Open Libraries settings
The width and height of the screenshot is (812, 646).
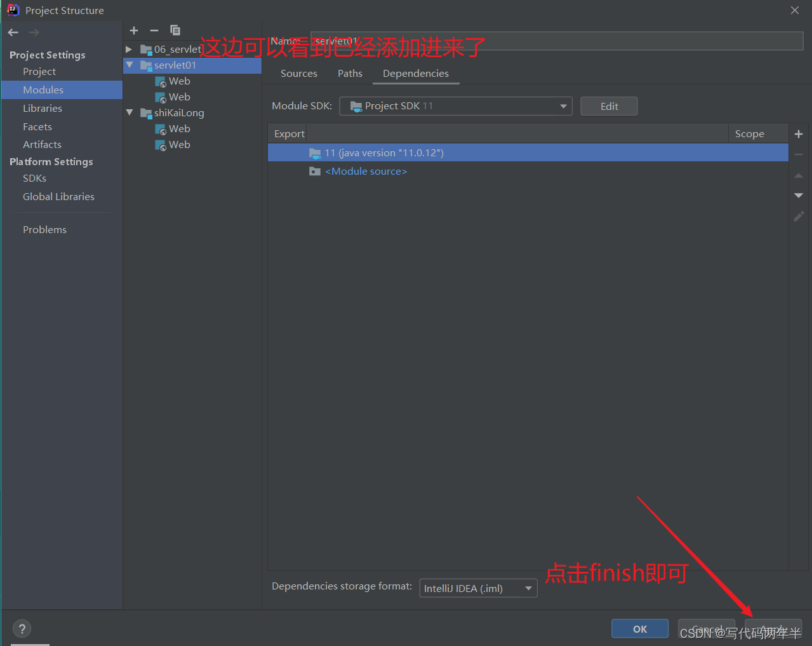(43, 109)
